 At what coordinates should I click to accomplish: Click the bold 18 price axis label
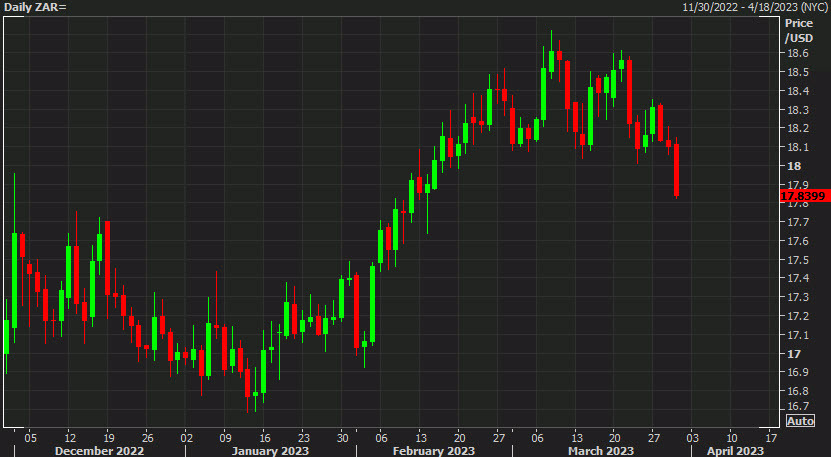click(x=794, y=166)
